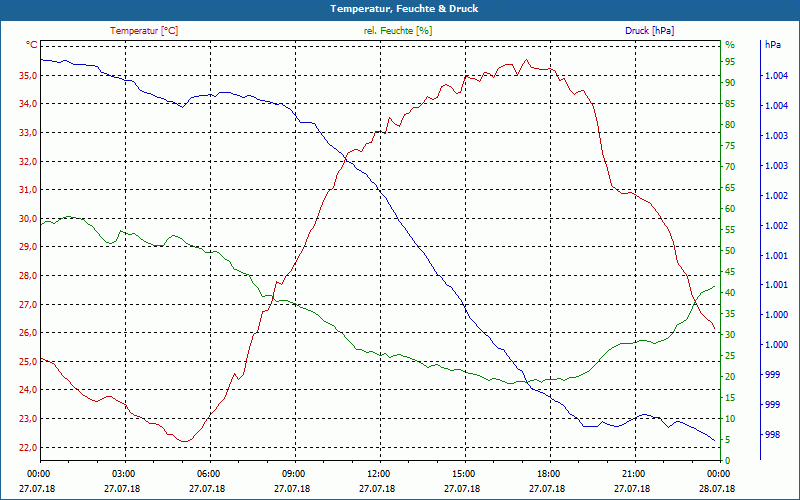Click the 22,0 temperature axis value
The image size is (800, 500).
click(x=28, y=447)
